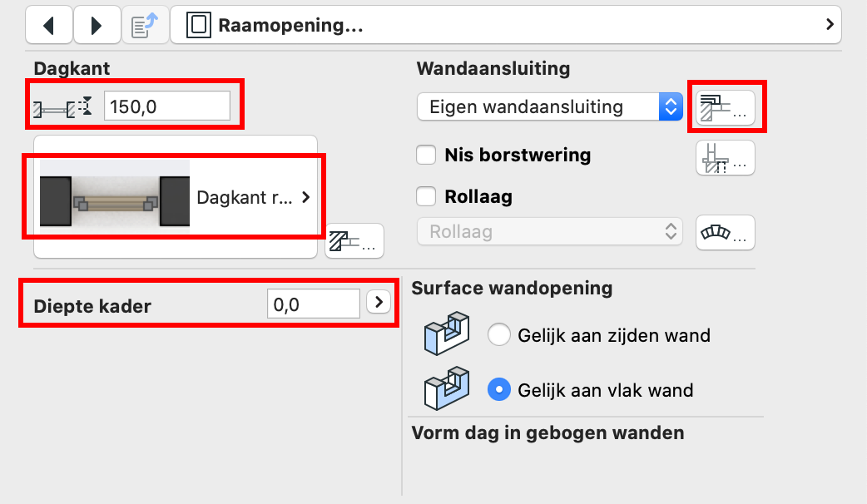Viewport: 867px width, 504px height.
Task: Open Rollaag arch settings icon button
Action: [725, 233]
